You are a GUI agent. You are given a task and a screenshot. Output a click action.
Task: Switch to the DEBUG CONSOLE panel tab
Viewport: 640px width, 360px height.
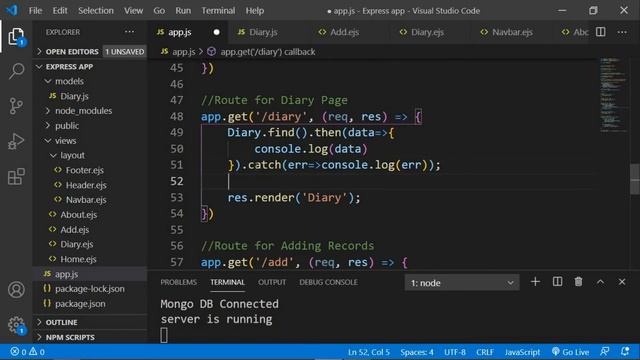coord(329,282)
